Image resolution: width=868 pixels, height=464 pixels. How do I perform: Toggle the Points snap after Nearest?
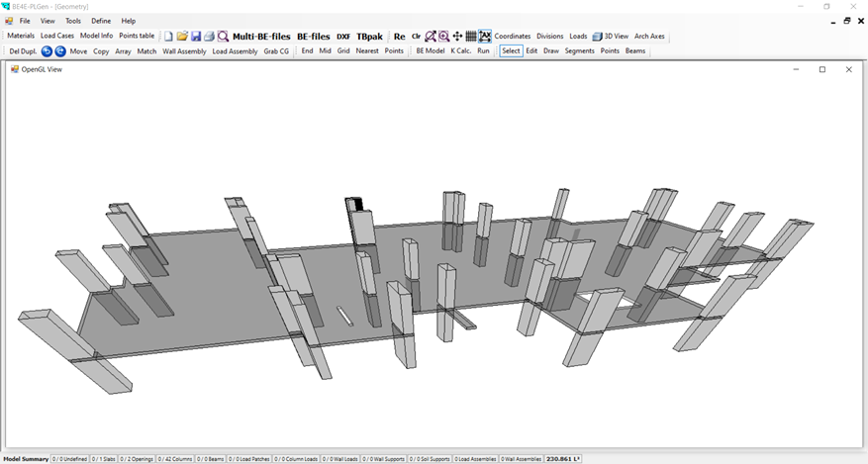pos(394,50)
